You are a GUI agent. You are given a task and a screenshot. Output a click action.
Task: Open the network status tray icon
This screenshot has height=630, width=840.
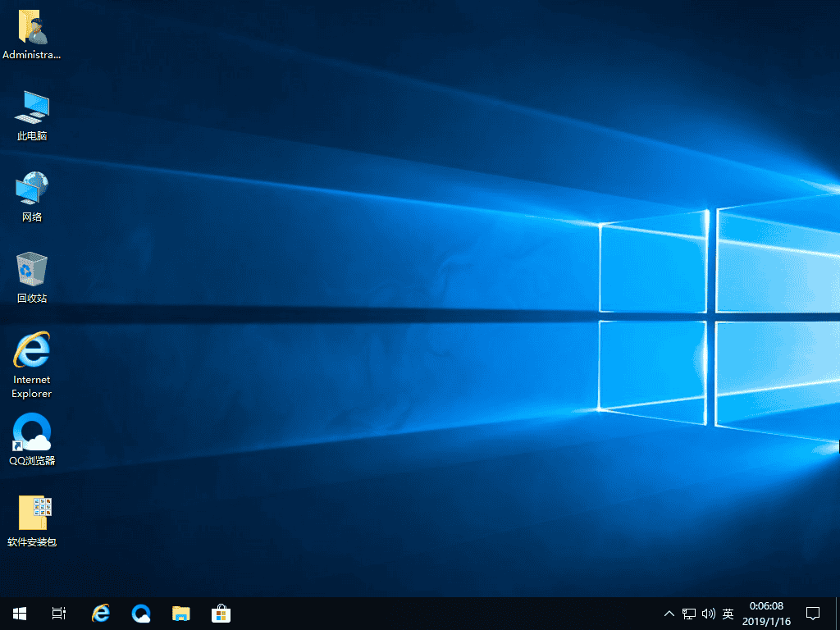pyautogui.click(x=689, y=614)
